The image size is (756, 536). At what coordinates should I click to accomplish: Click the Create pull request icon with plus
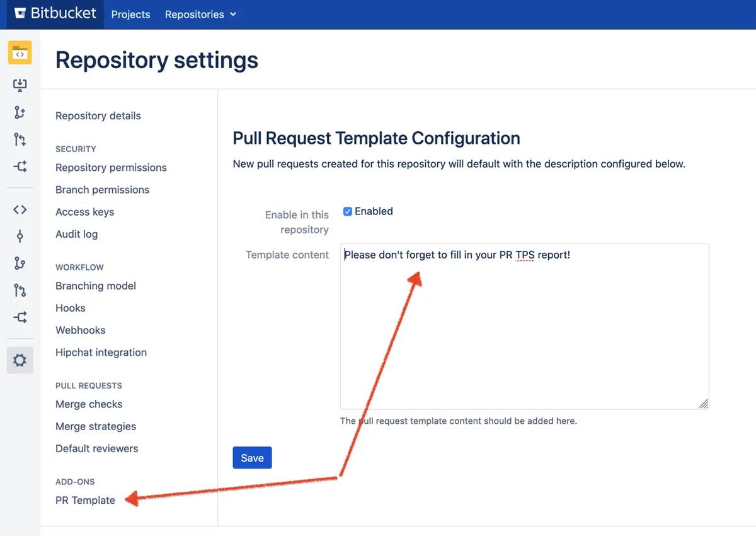click(20, 139)
